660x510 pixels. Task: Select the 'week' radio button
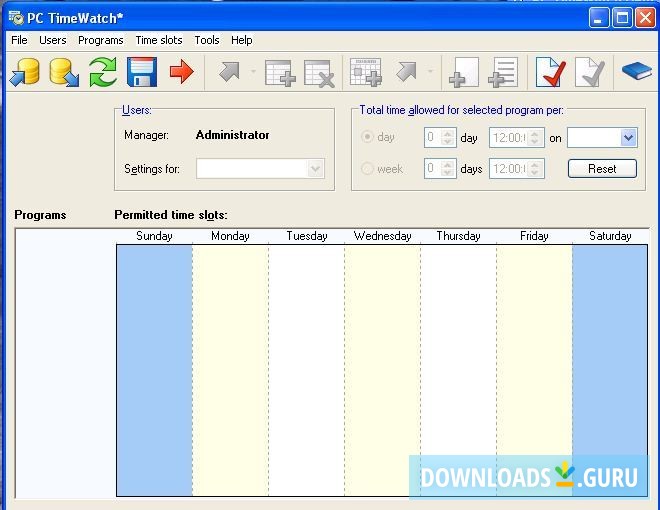(367, 169)
